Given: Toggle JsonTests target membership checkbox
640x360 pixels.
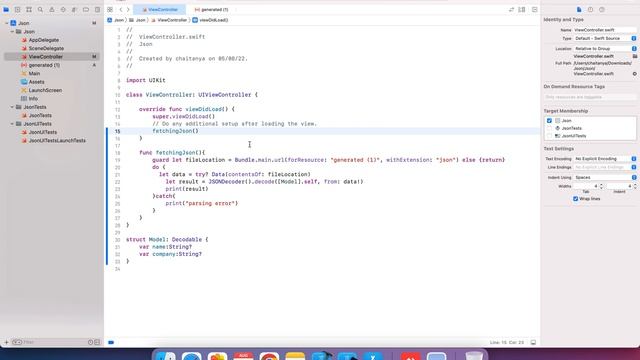Looking at the screenshot, I should point(549,128).
